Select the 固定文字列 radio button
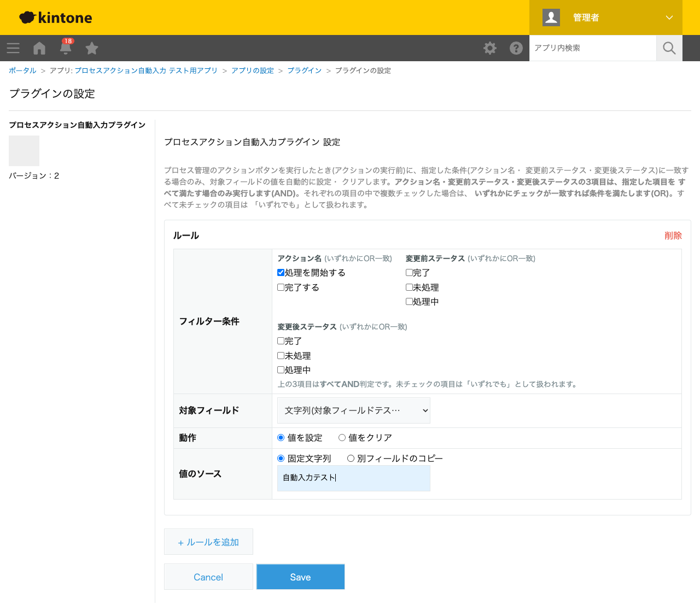Viewport: 700px width, 616px height. (281, 459)
